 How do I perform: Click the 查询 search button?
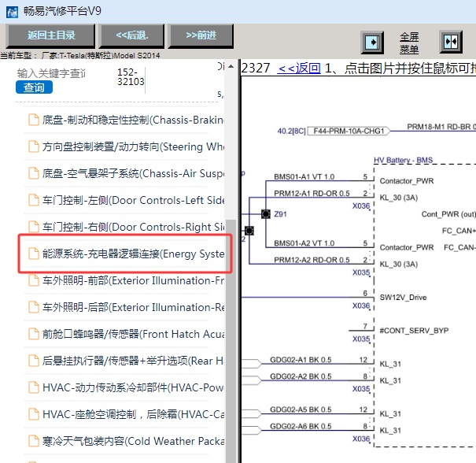tap(34, 87)
